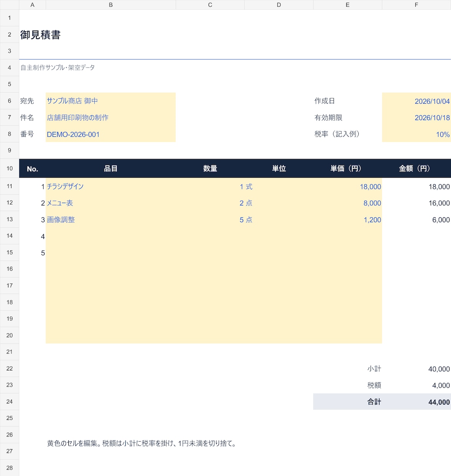The height and width of the screenshot is (476, 451).
Task: Edit the サンプル商店 御中 cell
Action: [110, 101]
